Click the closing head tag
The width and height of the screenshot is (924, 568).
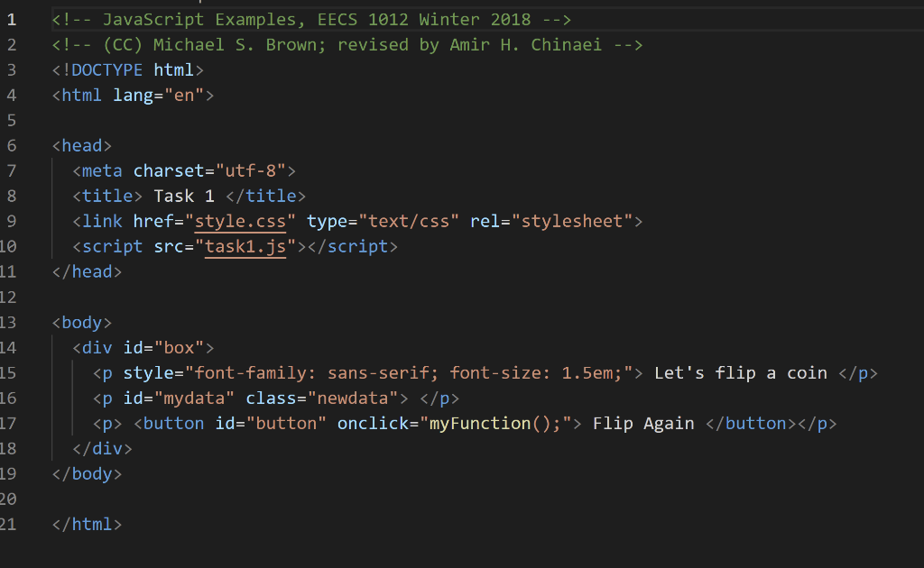87,272
